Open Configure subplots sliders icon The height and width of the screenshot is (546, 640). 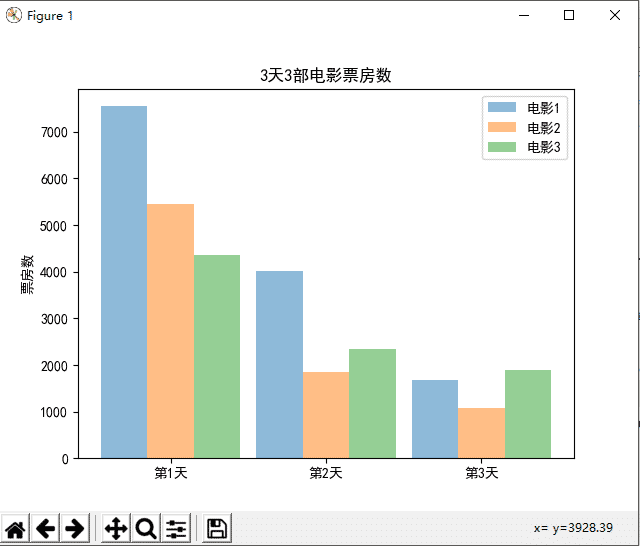[176, 528]
